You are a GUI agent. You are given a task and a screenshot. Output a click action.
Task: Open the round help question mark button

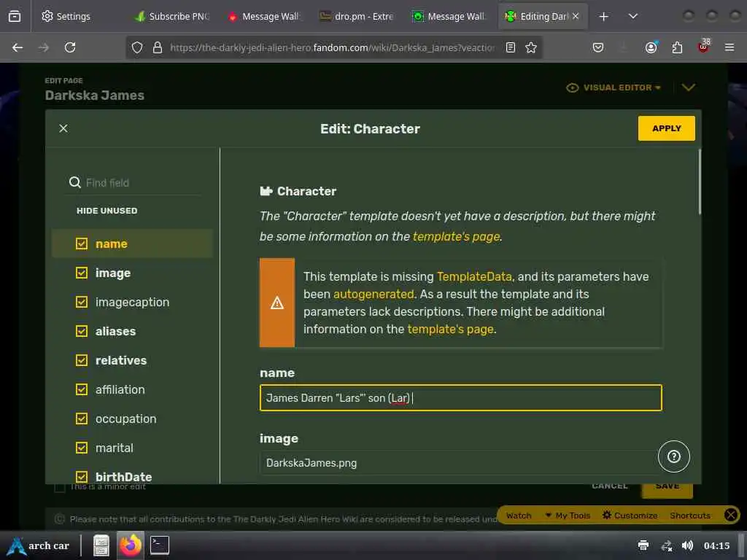tap(673, 456)
